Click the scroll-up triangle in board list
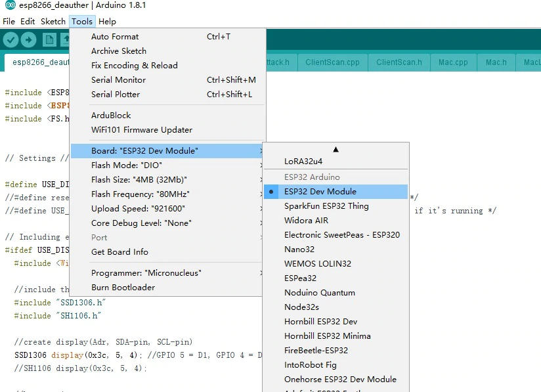Image resolution: width=541 pixels, height=392 pixels. (x=335, y=150)
